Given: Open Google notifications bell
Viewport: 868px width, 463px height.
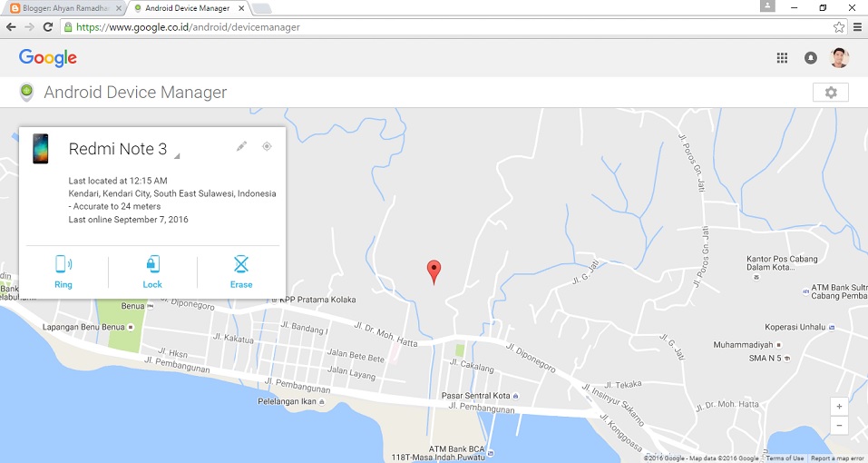Looking at the screenshot, I should [811, 57].
